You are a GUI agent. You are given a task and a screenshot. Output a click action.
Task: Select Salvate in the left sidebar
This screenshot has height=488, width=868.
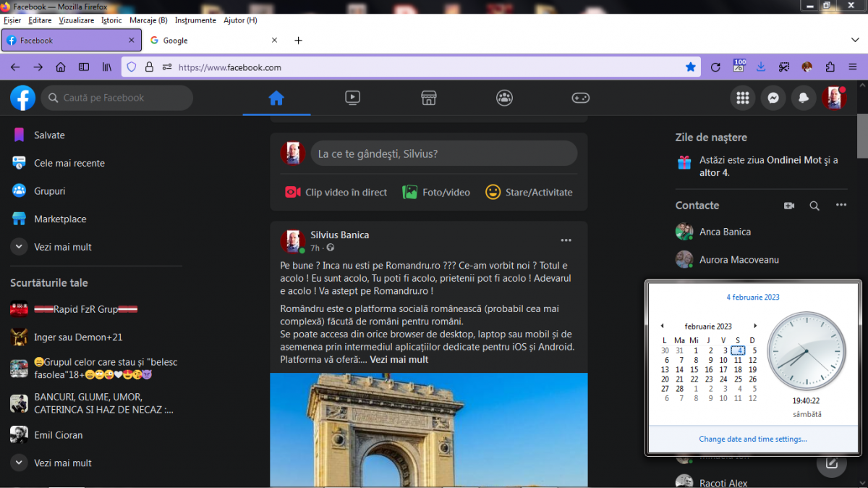click(x=49, y=135)
